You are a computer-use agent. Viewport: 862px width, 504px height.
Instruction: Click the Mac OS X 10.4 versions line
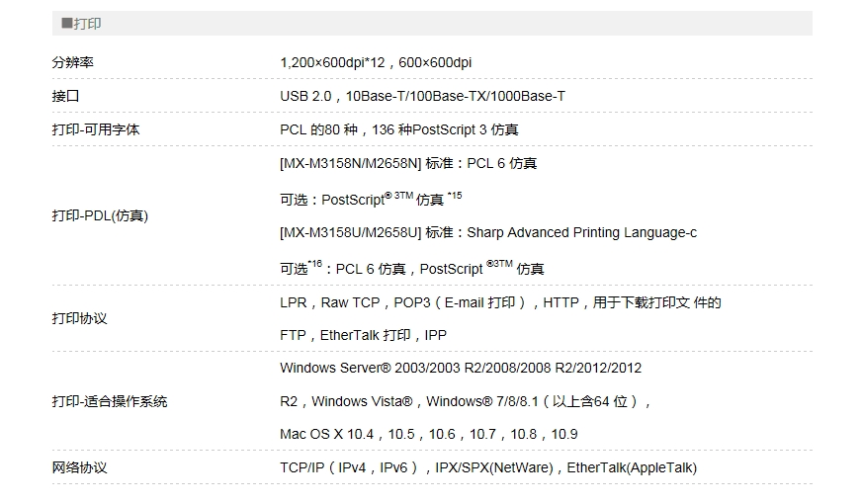coord(428,435)
